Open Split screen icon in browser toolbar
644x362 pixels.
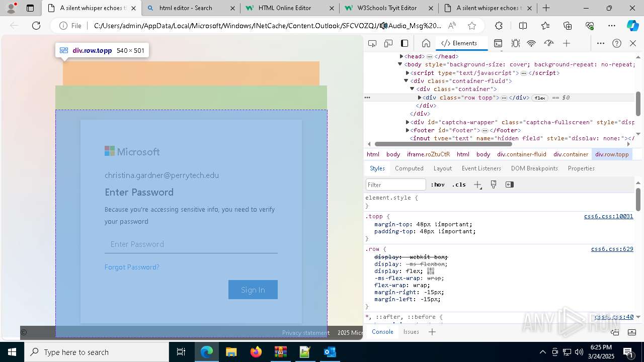coord(523,26)
